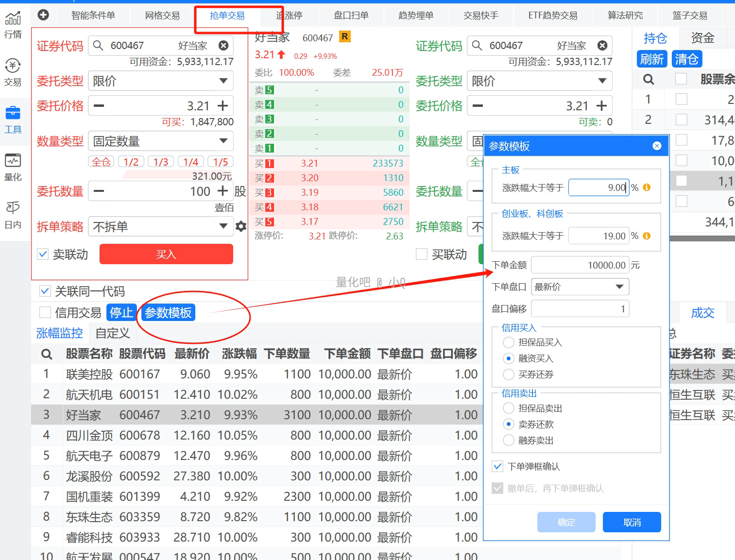
Task: Select the 量化 quant sidebar icon
Action: tap(13, 167)
